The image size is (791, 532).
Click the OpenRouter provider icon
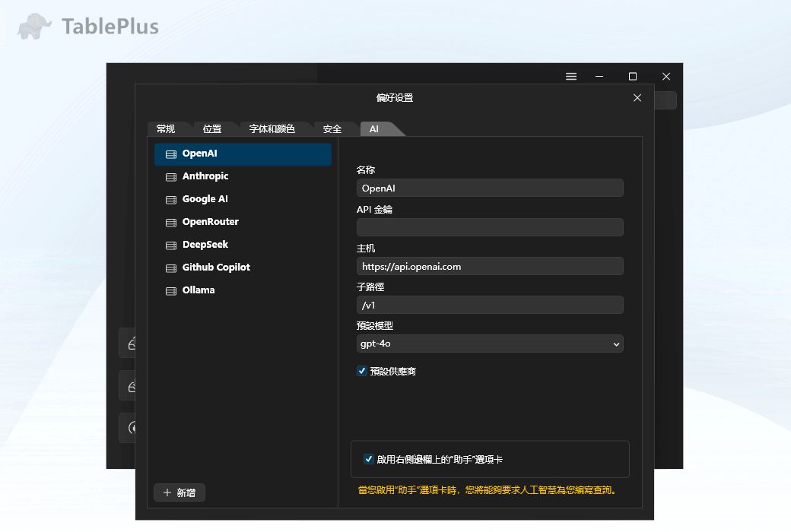(x=170, y=221)
